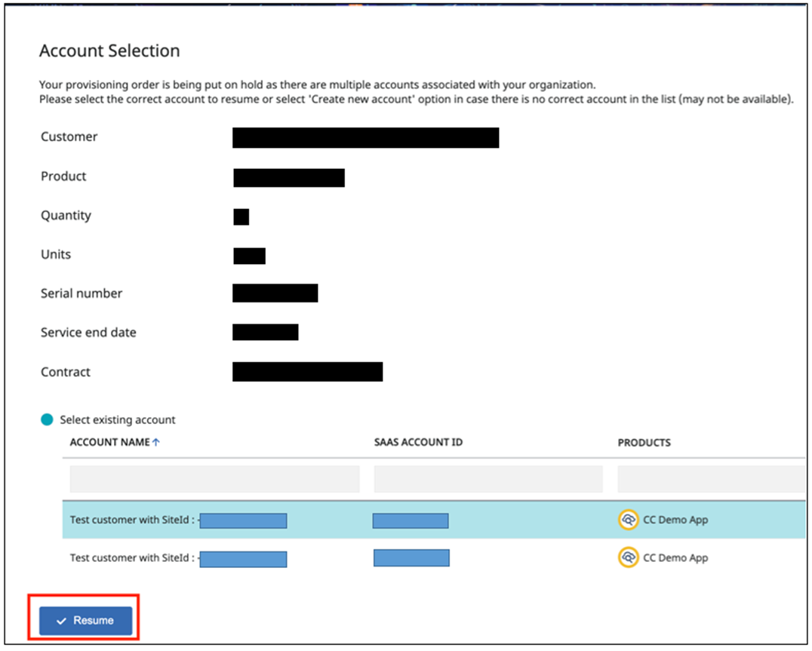Focus the SaaS Account ID filter field
Screen dimensions: 812x651
tap(488, 479)
